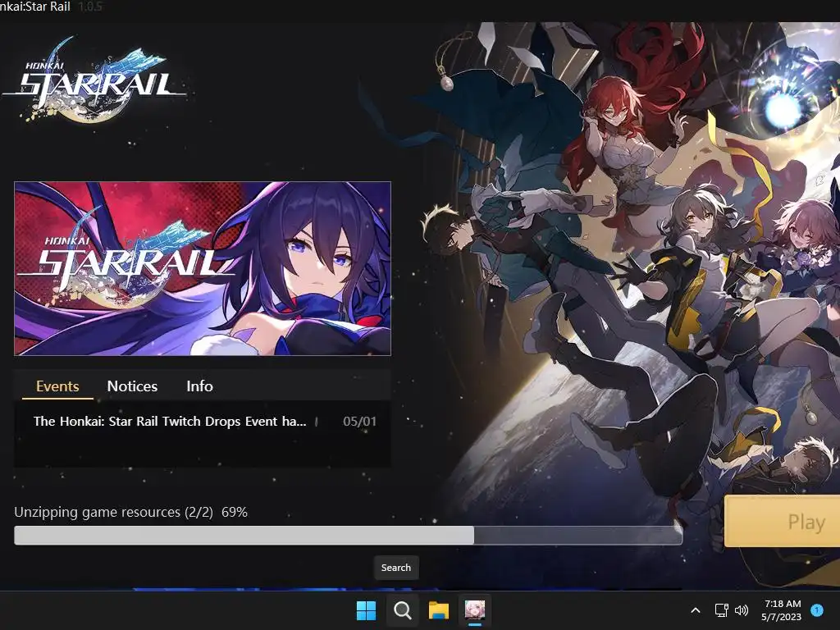Open taskbar Search magnifier
840x630 pixels.
402,610
